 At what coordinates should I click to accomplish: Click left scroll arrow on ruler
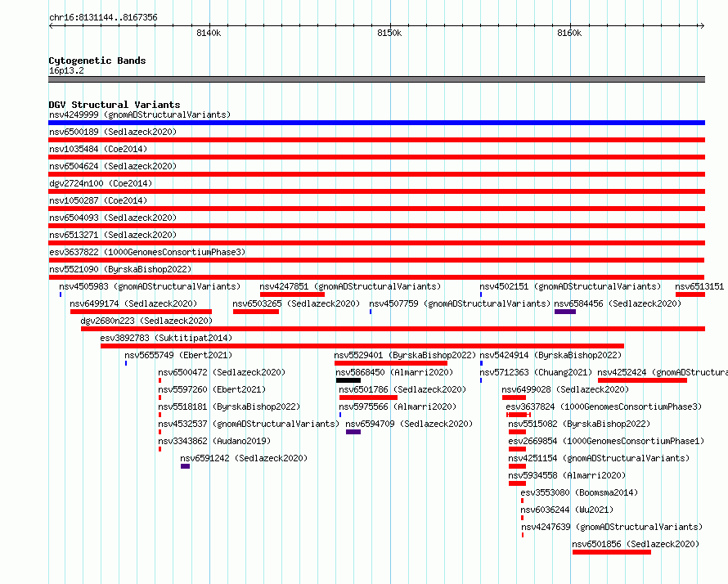(x=51, y=26)
